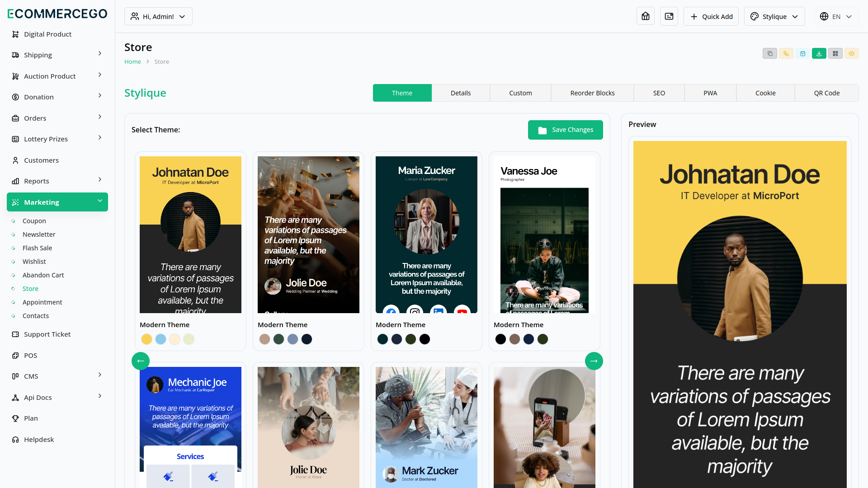Expand the Auction Product menu
This screenshot has height=488, width=868.
point(57,76)
